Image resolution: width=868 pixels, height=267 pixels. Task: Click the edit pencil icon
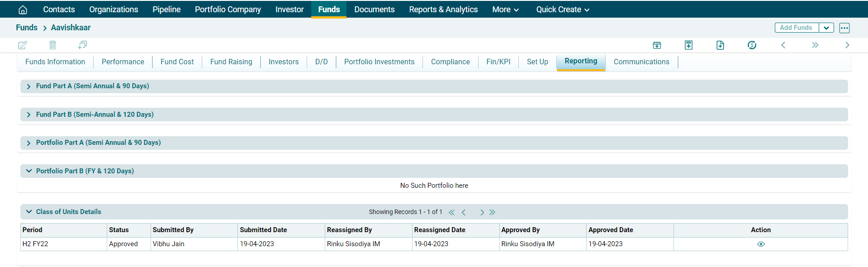point(23,45)
